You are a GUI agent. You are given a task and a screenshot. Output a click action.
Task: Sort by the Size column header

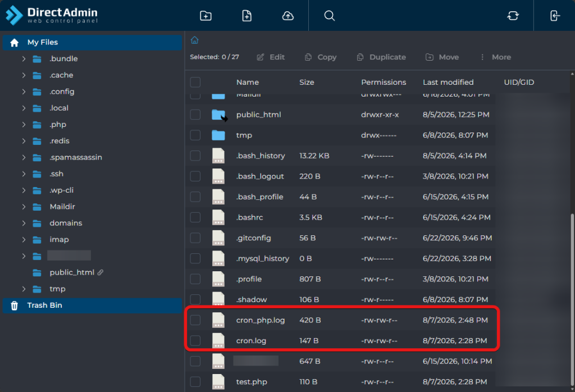click(307, 82)
